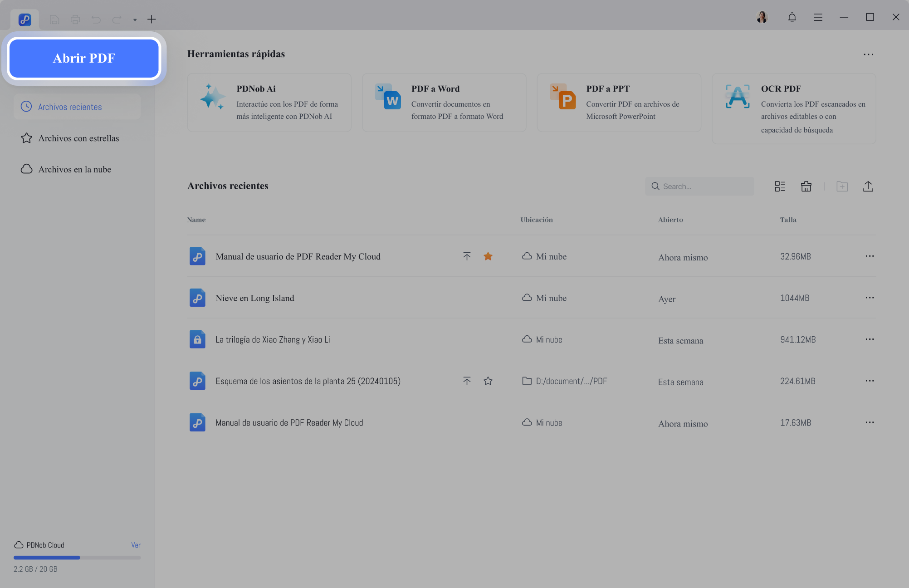Click the Search input field
The image size is (909, 588).
699,186
